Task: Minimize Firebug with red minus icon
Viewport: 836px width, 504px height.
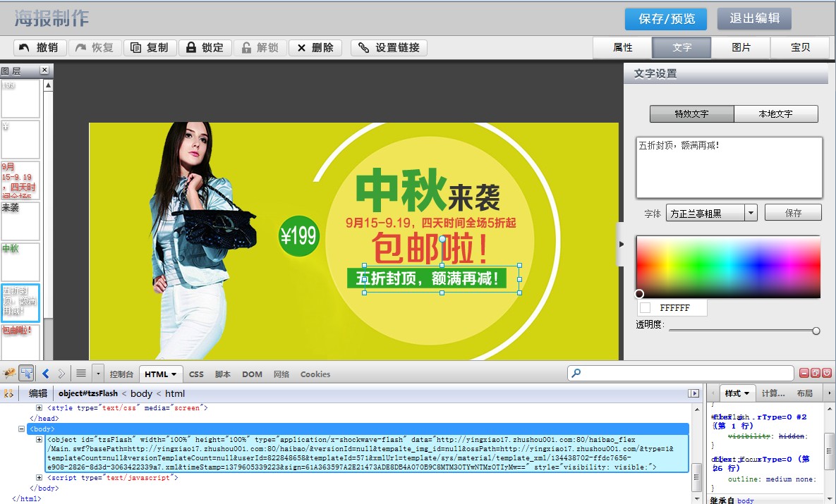Action: click(x=804, y=374)
